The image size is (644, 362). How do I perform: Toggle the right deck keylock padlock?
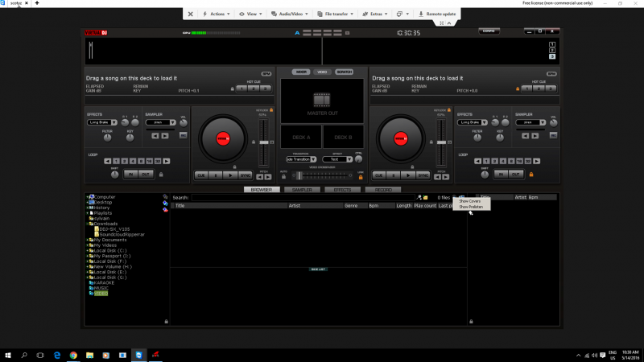click(449, 110)
